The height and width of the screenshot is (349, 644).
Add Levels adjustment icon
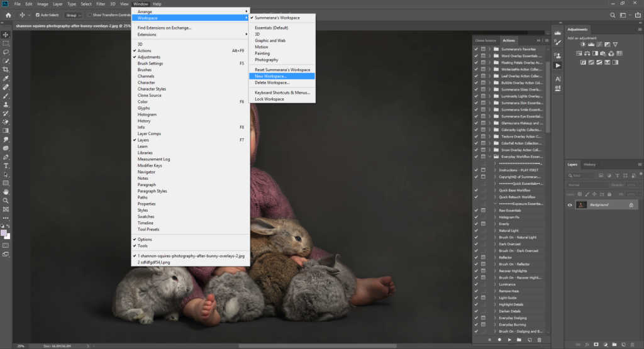coord(591,45)
